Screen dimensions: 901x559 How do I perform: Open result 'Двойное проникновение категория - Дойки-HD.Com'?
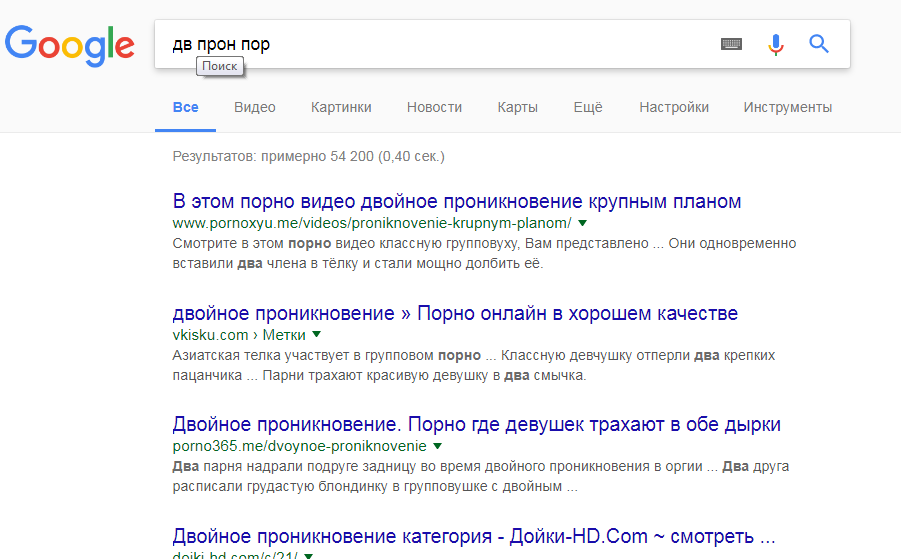(x=474, y=536)
